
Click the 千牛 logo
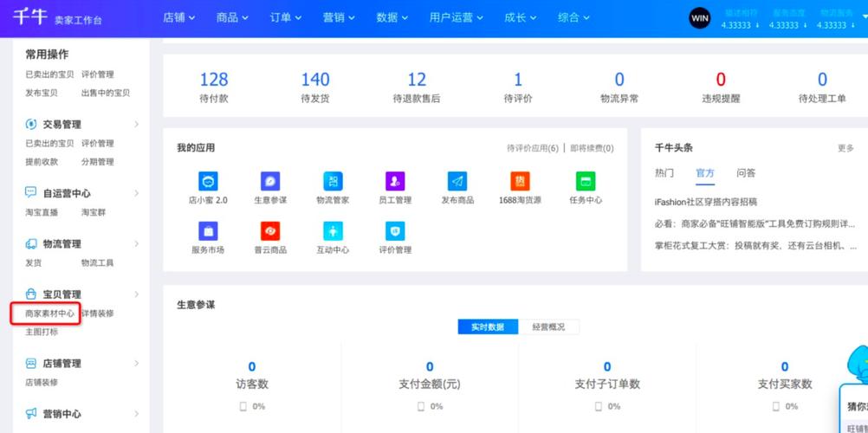[30, 17]
